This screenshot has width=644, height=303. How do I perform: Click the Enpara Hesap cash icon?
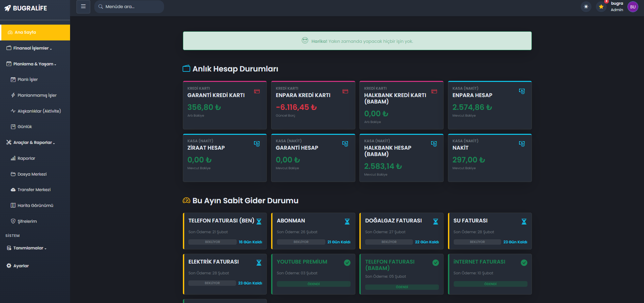(522, 91)
